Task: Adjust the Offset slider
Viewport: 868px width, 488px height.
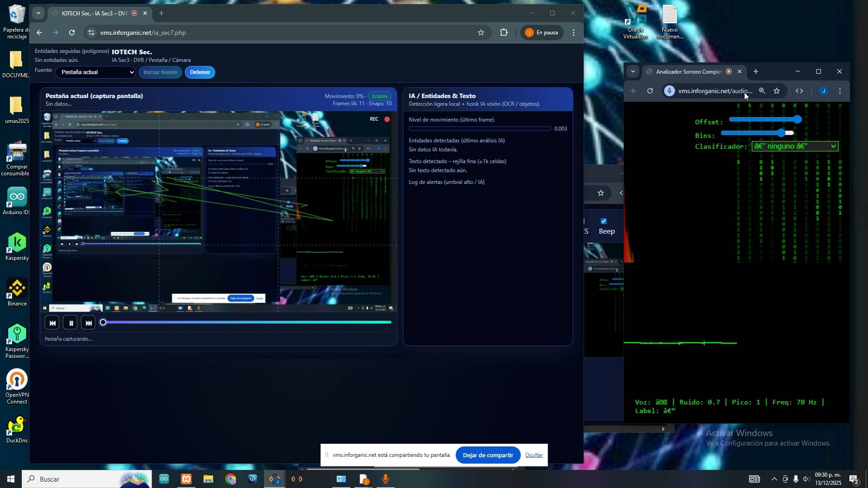Action: 798,120
